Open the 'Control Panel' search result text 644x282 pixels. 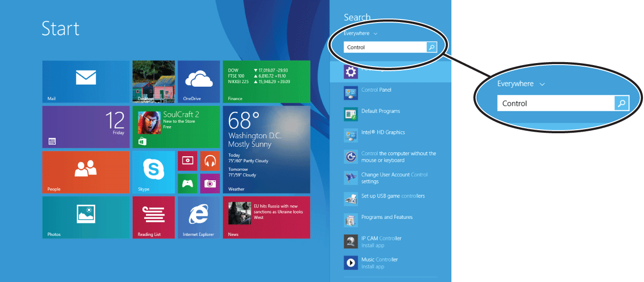tap(376, 90)
